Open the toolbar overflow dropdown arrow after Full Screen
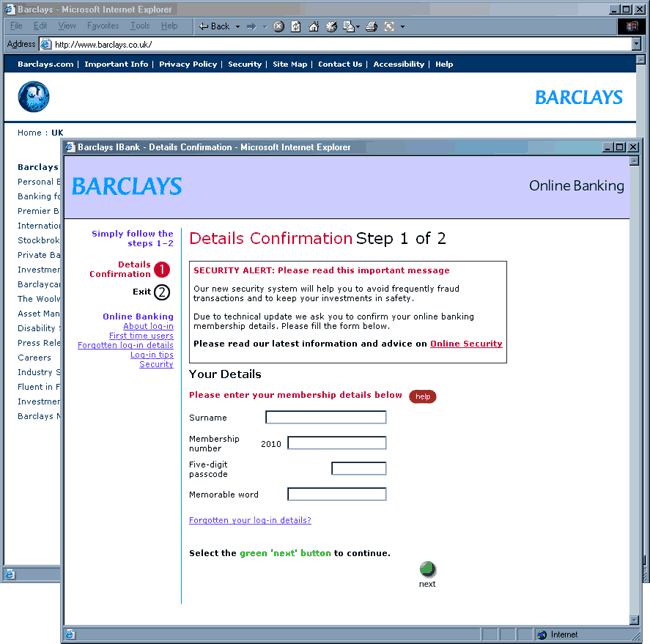Screen dimensions: 650x644 point(403,27)
